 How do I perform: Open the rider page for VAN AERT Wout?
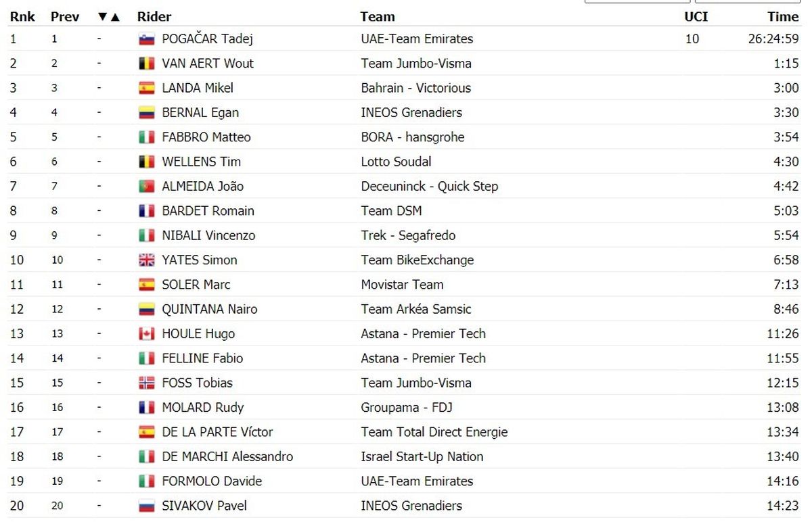[x=208, y=64]
